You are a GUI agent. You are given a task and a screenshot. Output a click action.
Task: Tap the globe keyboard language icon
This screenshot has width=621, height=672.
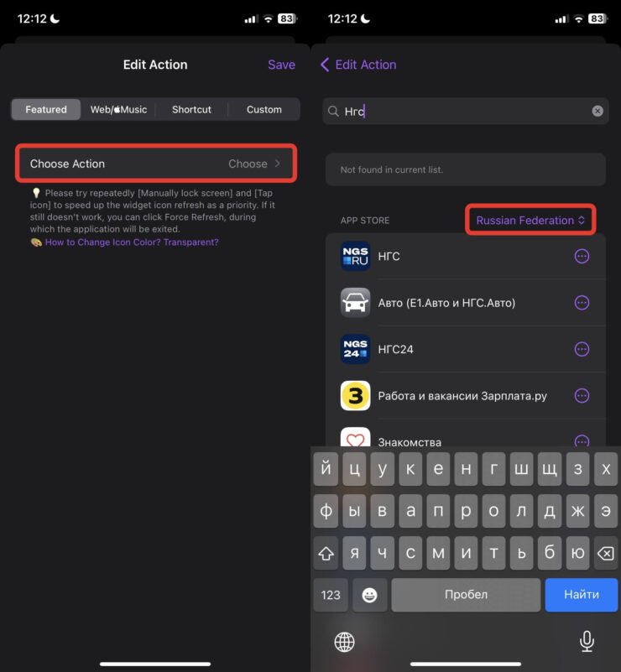click(344, 642)
